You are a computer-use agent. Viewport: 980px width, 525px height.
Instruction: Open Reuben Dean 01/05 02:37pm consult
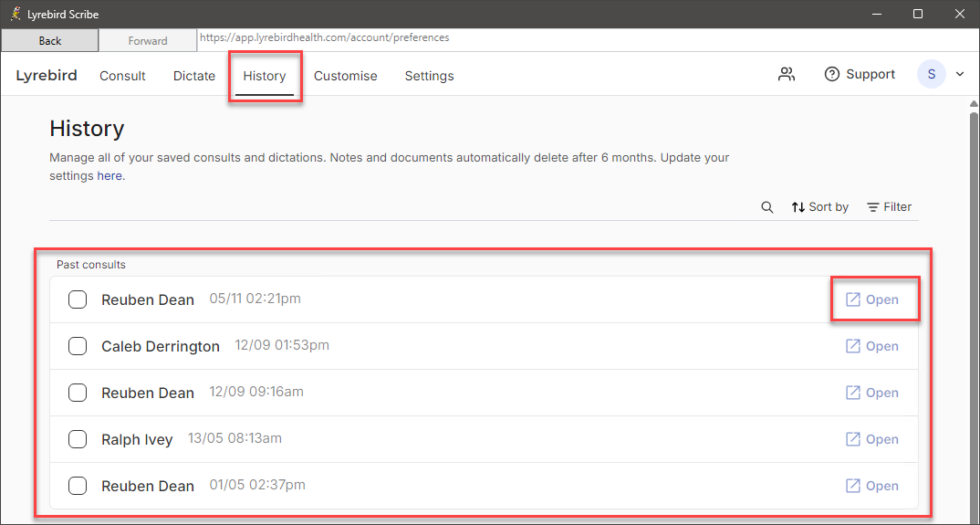click(x=872, y=486)
